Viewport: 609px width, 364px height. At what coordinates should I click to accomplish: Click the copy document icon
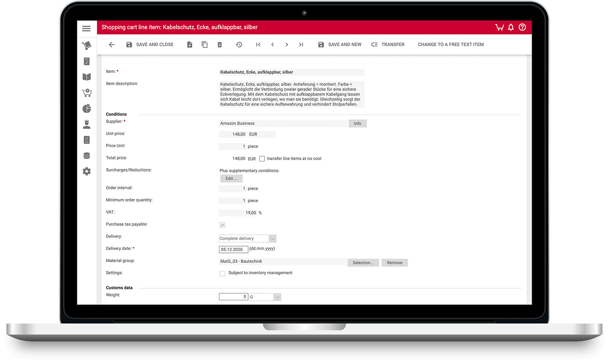pos(204,45)
